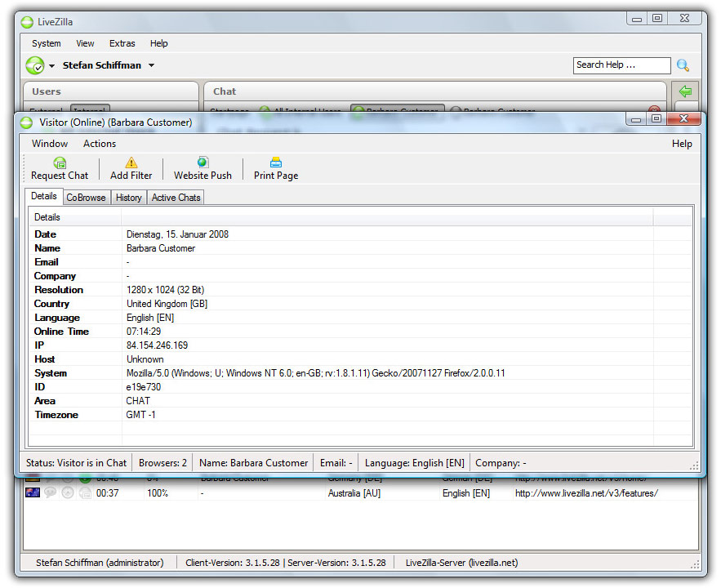Viewport: 721px width, 588px height.
Task: Click the Add Filter warning icon
Action: [131, 163]
